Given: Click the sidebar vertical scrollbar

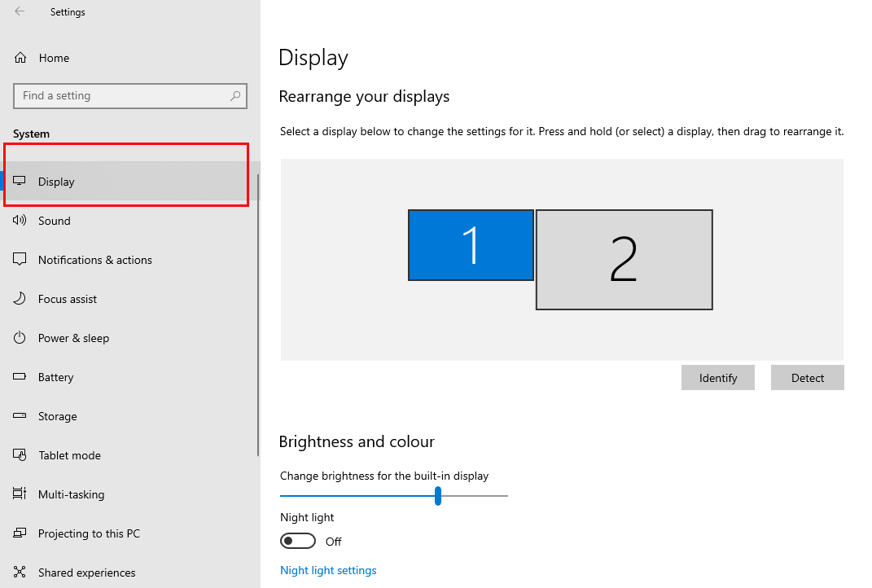Looking at the screenshot, I should 258,315.
